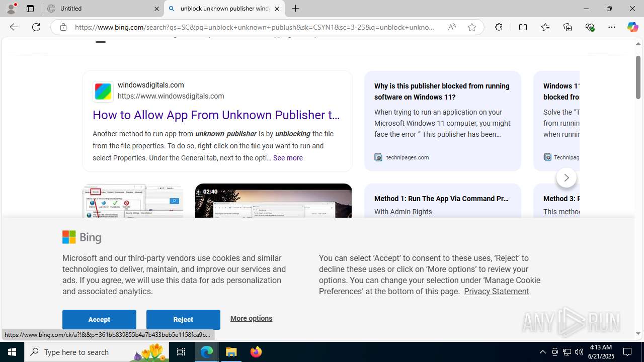Toggle Split screen icon

pos(523,27)
